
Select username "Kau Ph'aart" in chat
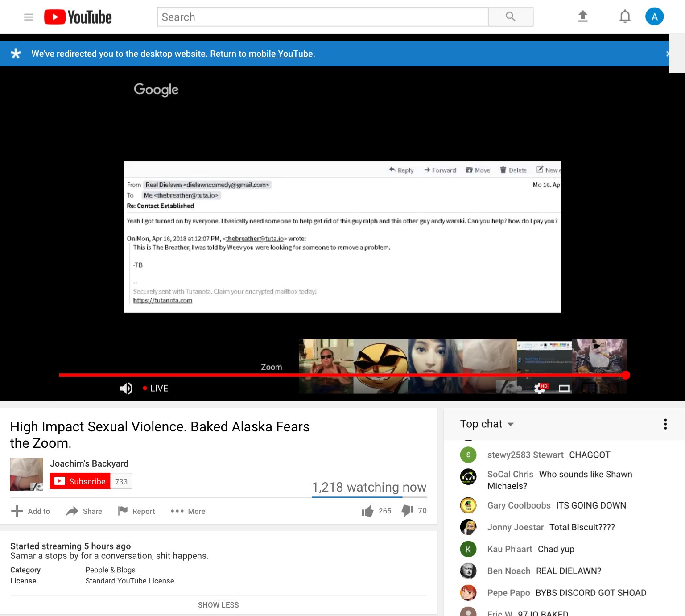click(x=510, y=549)
